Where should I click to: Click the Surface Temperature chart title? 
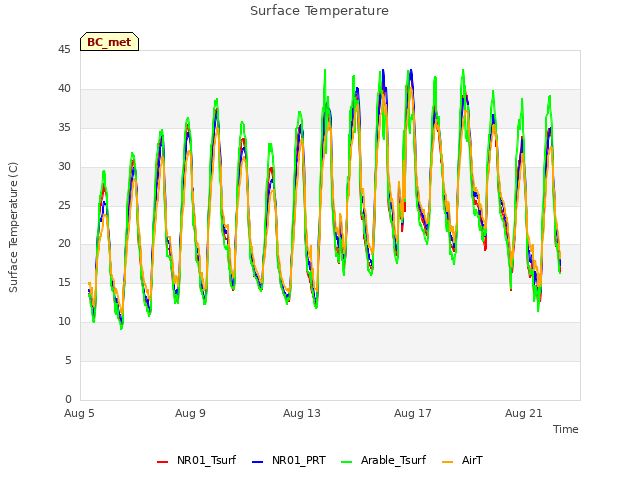[x=319, y=11]
